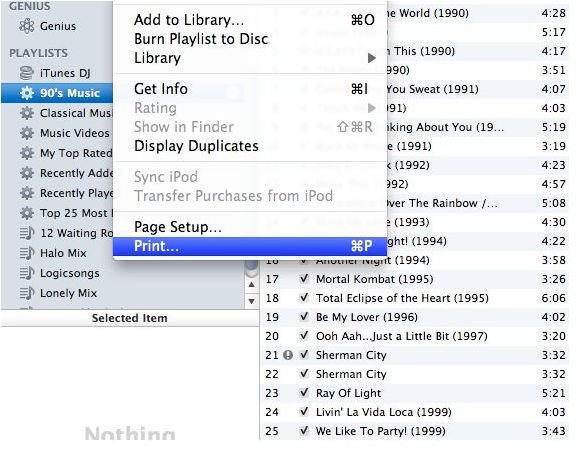The image size is (578, 450).
Task: Click the iTunes DJ playlist icon
Action: point(27,73)
